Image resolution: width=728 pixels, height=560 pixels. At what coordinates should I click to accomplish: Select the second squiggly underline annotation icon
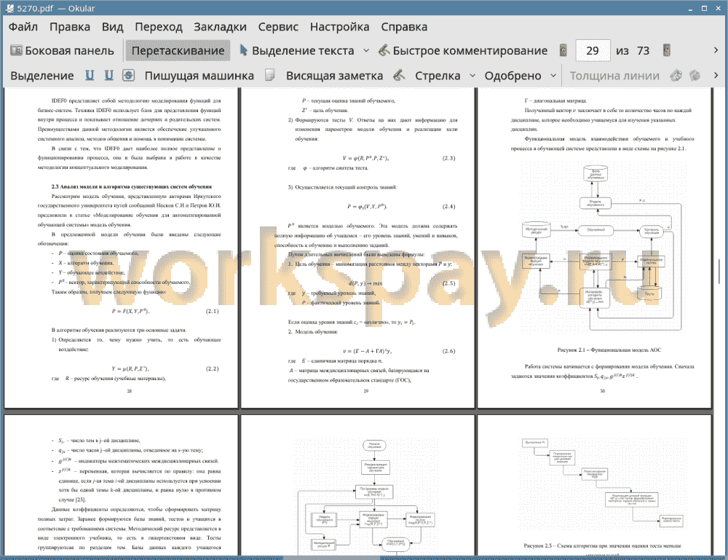(x=108, y=75)
